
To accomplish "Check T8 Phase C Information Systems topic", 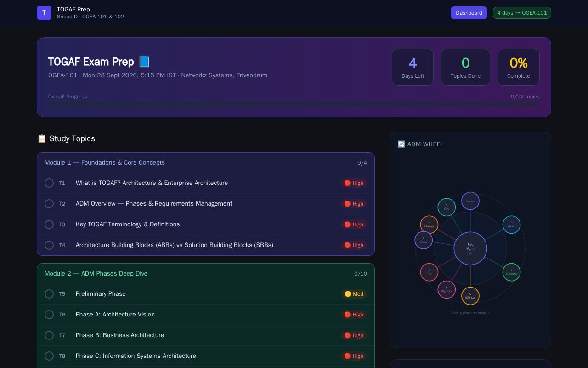I will click(x=49, y=356).
